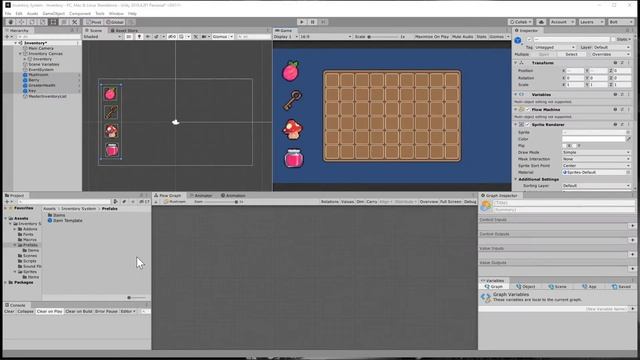Toggle Scene lighting with the bulb icon

click(x=139, y=37)
